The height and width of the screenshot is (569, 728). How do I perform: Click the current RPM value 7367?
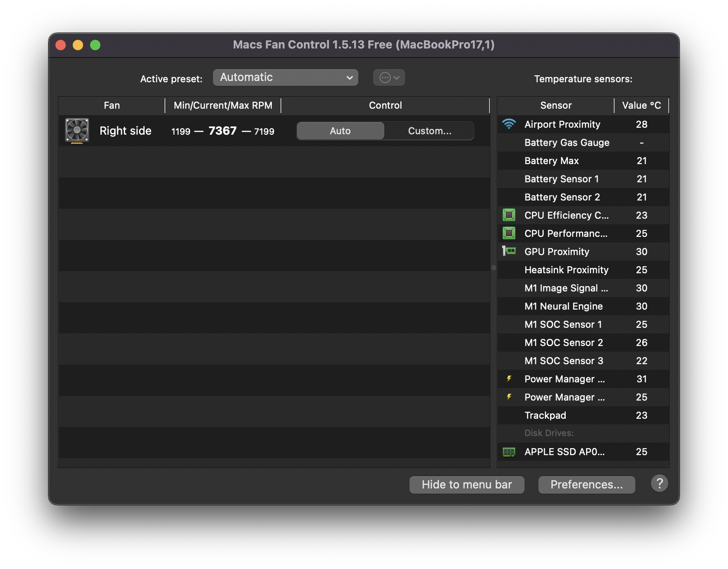[x=222, y=131]
